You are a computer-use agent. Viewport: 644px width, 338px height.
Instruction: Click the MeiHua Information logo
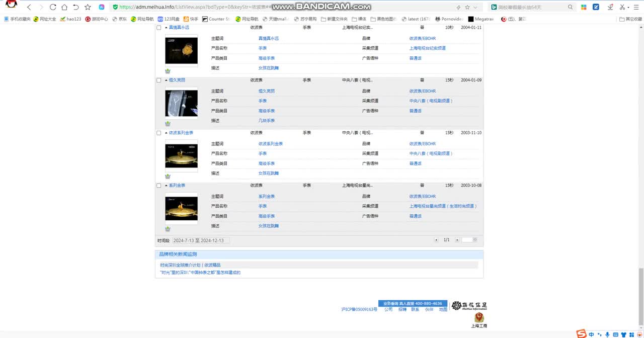(469, 306)
